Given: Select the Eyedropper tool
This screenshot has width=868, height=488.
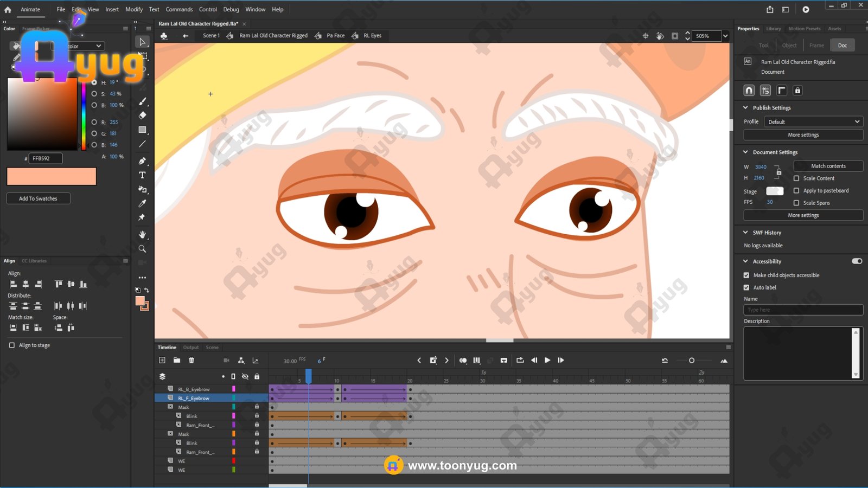Looking at the screenshot, I should (x=142, y=203).
